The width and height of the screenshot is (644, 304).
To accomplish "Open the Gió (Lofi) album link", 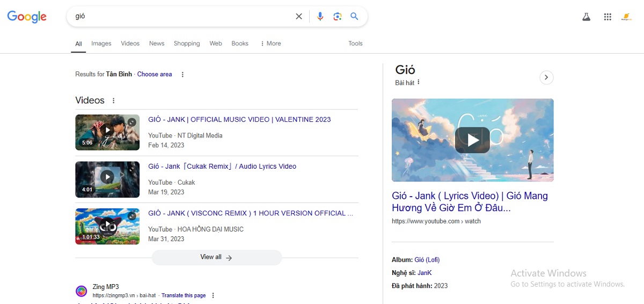I will (x=427, y=260).
